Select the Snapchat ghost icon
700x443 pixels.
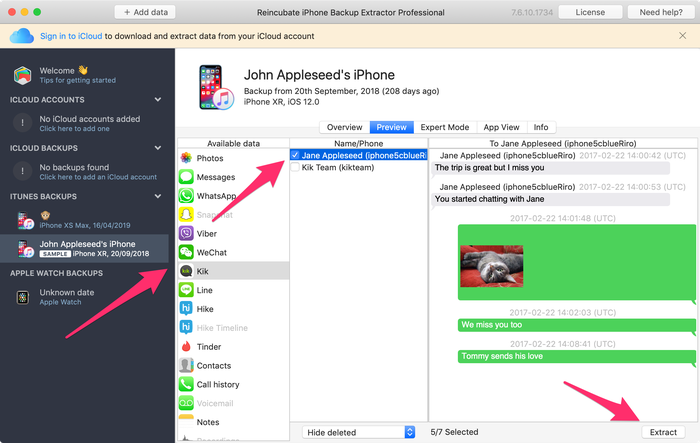pyautogui.click(x=186, y=214)
